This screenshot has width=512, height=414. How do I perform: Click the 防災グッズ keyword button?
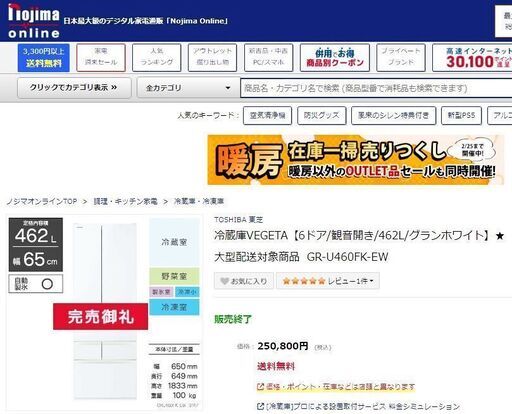pyautogui.click(x=322, y=115)
